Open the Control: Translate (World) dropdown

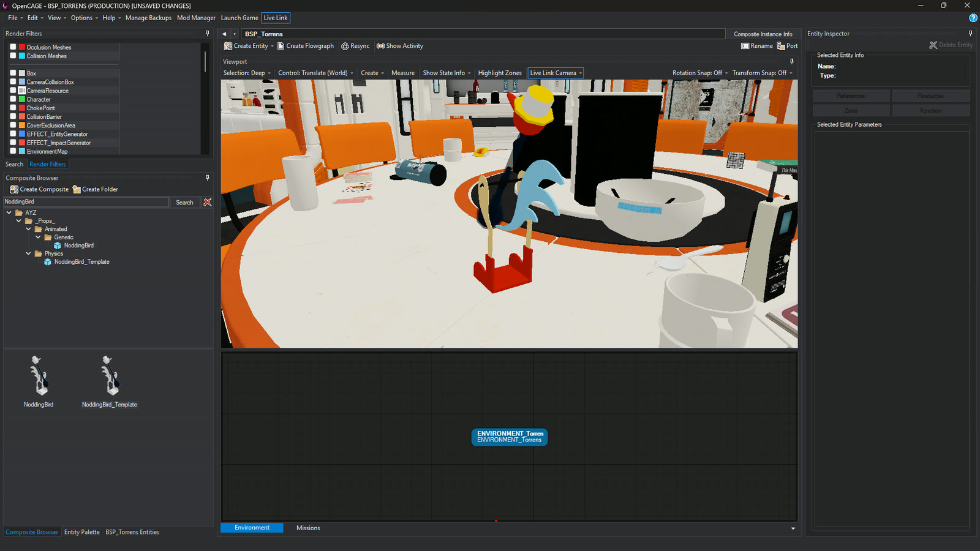pyautogui.click(x=315, y=73)
